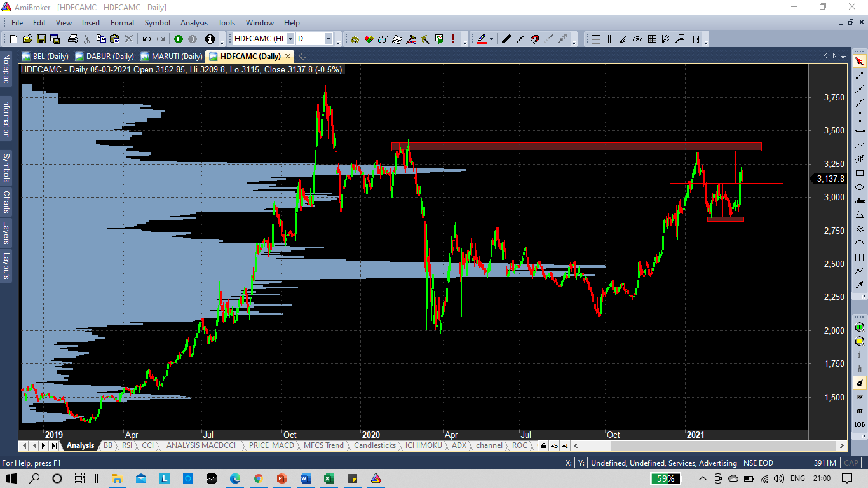Image resolution: width=868 pixels, height=488 pixels.
Task: Click the Fibonacci retracement lines icon
Action: click(596, 39)
